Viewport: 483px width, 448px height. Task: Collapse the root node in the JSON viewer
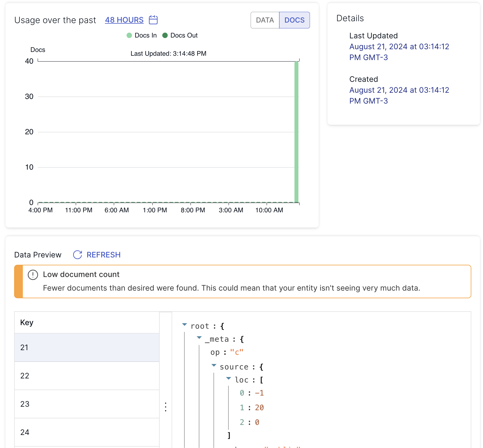point(185,325)
